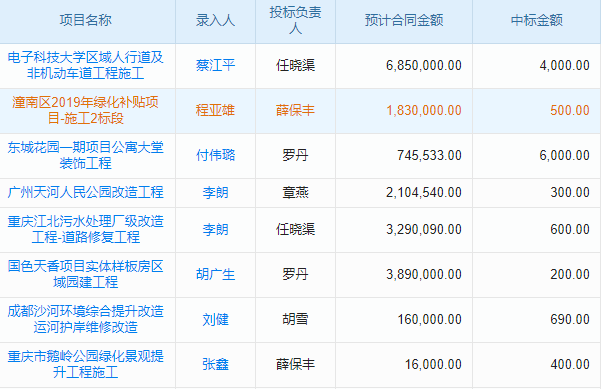Image resolution: width=601 pixels, height=389 pixels.
Task: Sort by 预计合同金额 column header
Action: pos(404,20)
